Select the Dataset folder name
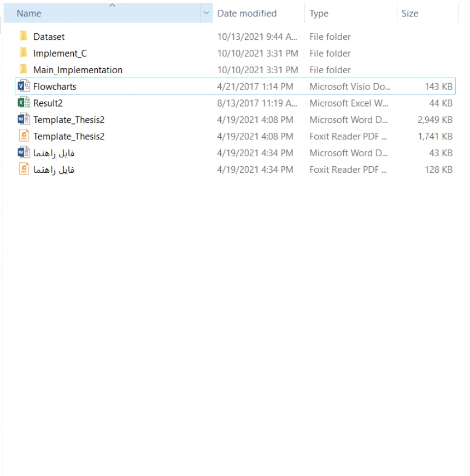This screenshot has width=470, height=476. (49, 37)
